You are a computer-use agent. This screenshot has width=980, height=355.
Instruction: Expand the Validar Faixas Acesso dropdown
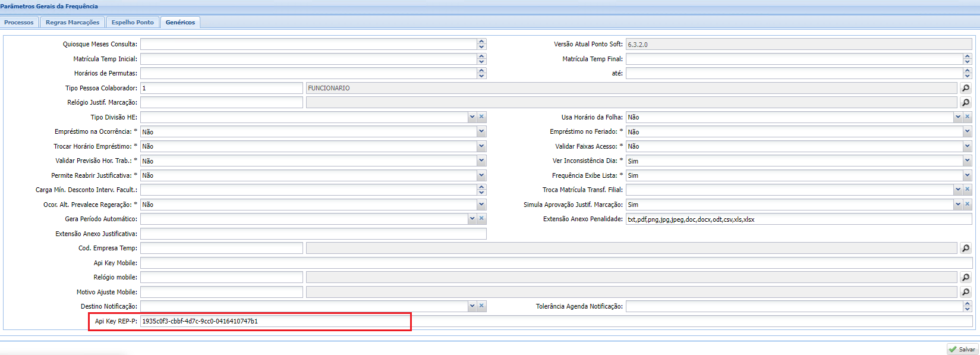tap(967, 146)
